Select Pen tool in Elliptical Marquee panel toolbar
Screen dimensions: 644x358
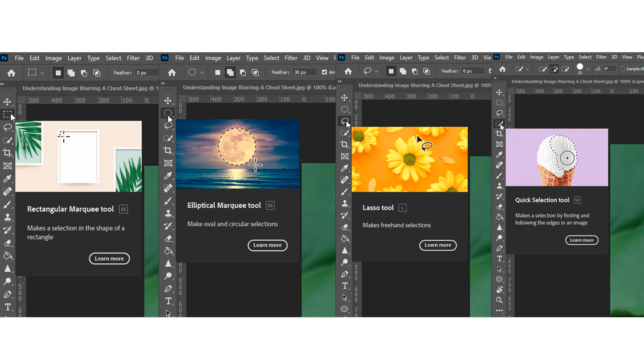[x=168, y=289]
